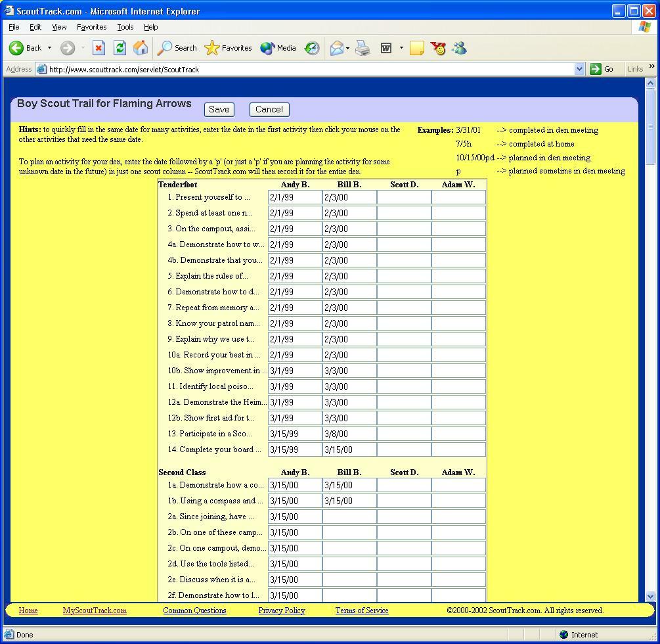Image resolution: width=660 pixels, height=644 pixels.
Task: Click the Links toolbar label
Action: click(x=635, y=69)
